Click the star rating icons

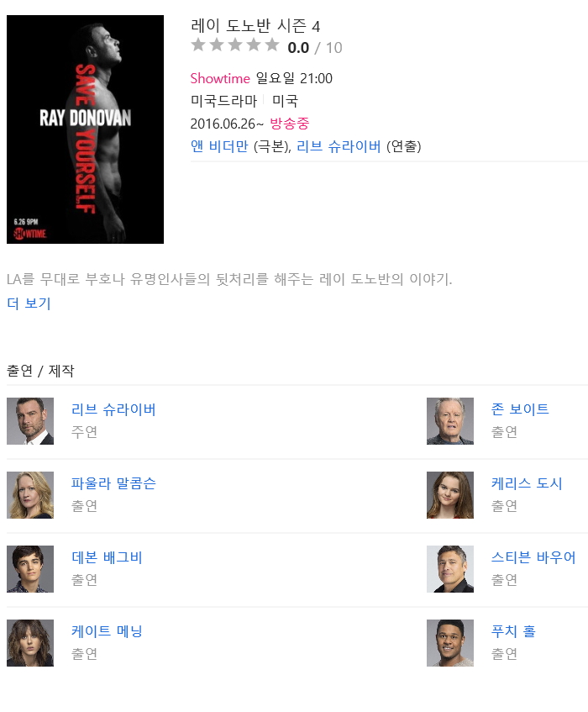(x=235, y=45)
